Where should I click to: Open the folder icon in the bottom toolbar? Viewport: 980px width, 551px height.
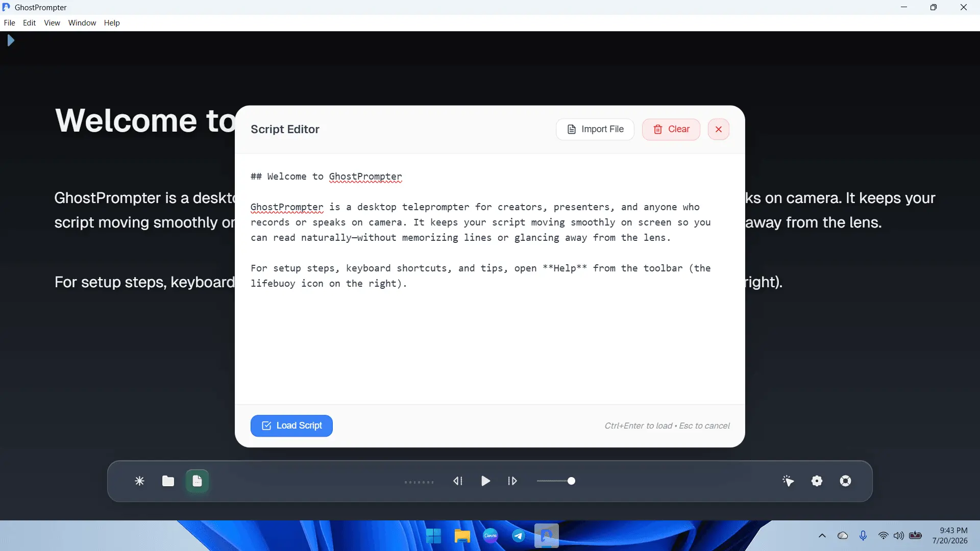click(x=168, y=481)
